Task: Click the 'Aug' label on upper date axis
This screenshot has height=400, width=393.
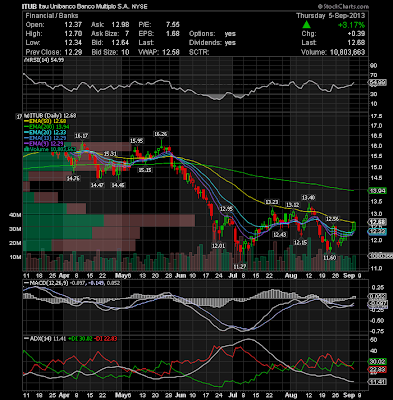Action: [291, 276]
